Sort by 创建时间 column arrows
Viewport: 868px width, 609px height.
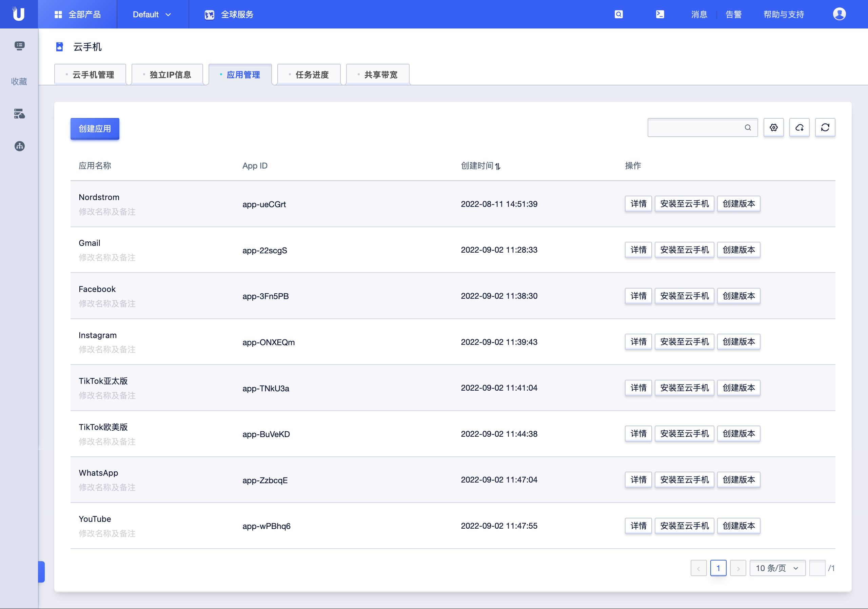click(498, 166)
